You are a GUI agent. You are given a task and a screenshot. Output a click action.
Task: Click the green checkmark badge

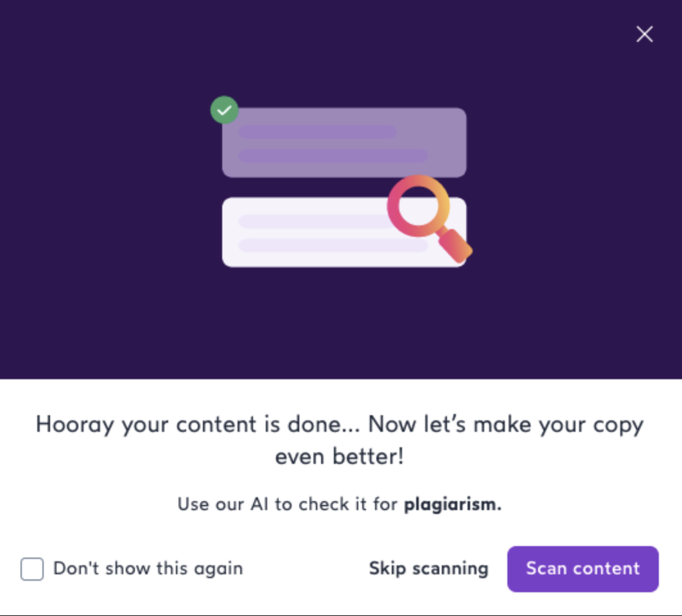point(224,110)
